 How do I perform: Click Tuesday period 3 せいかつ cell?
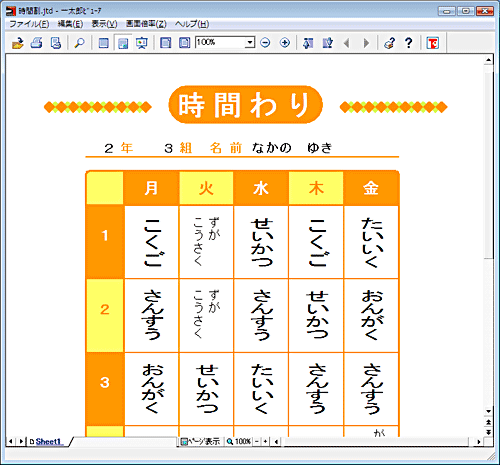tap(206, 389)
